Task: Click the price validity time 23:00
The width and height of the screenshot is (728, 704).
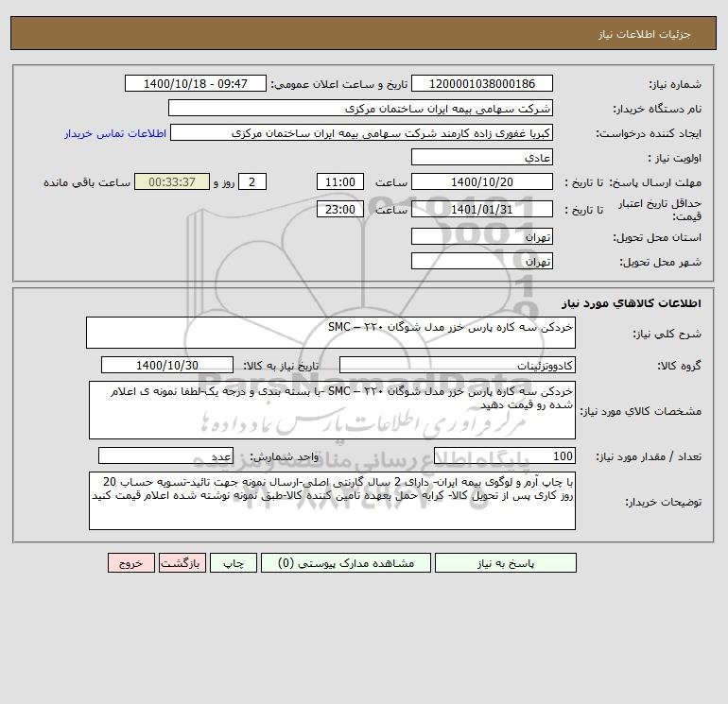Action: 340,209
